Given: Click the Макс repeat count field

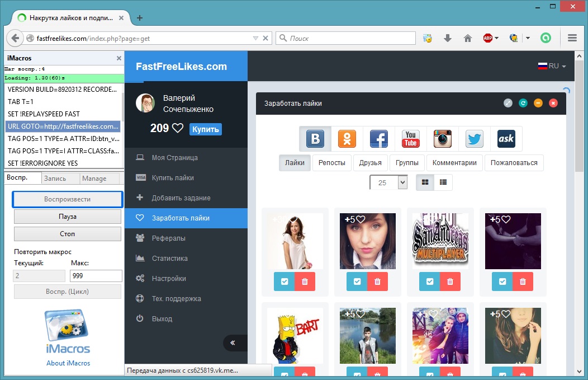Looking at the screenshot, I should (x=96, y=275).
